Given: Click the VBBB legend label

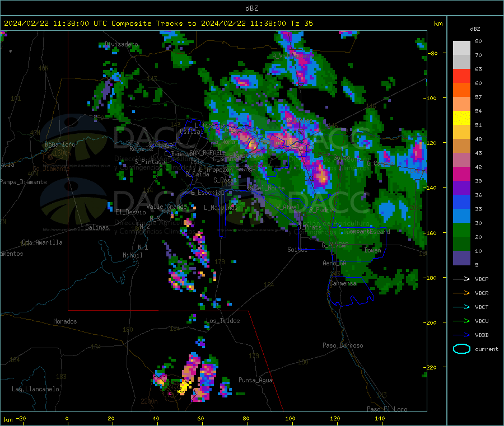Looking at the screenshot, I should click(x=482, y=335).
